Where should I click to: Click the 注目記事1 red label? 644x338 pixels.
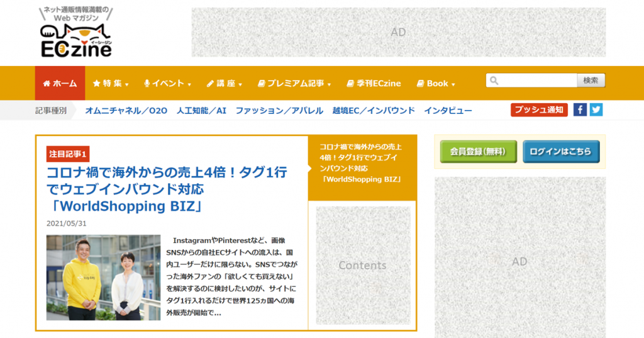[68, 154]
